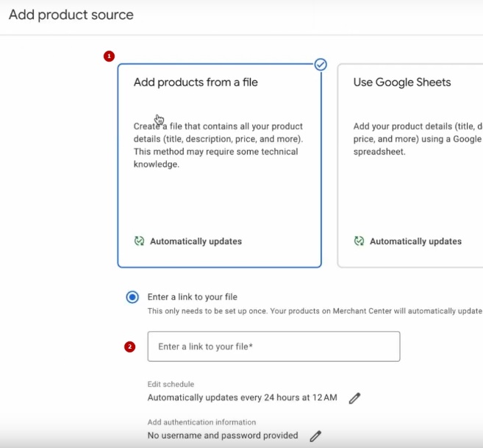Click 'Automatically updates every 24 hours at 12 AM'
Viewport: 483px width, 448px height.
tap(242, 398)
